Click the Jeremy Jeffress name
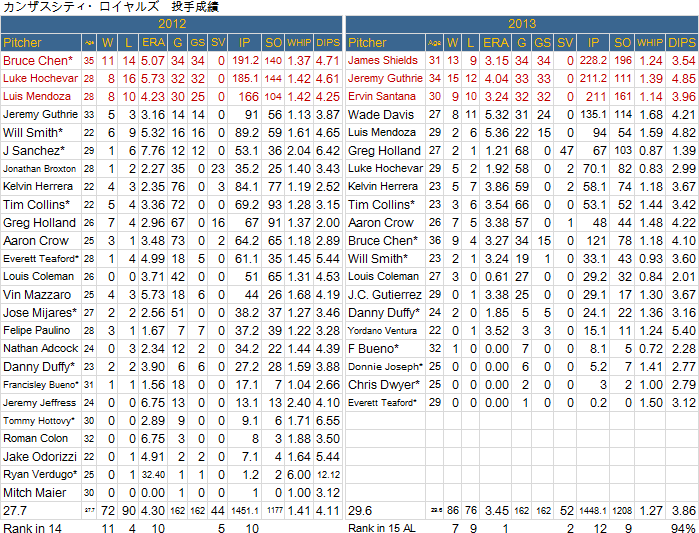Viewport: 699px width, 533px height. pos(40,403)
